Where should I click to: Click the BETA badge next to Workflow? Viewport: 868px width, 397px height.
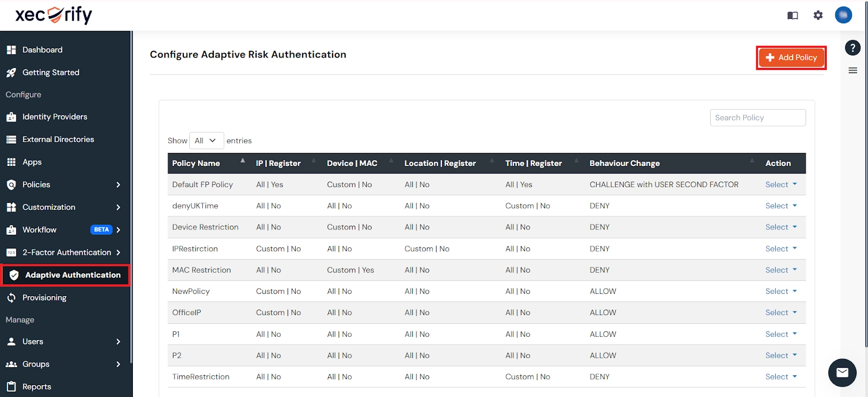[101, 230]
